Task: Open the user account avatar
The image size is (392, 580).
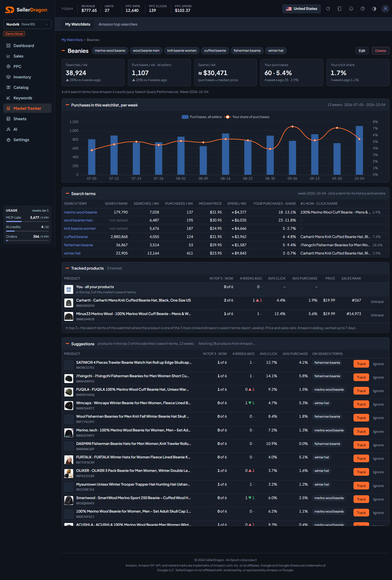Action: point(385,9)
